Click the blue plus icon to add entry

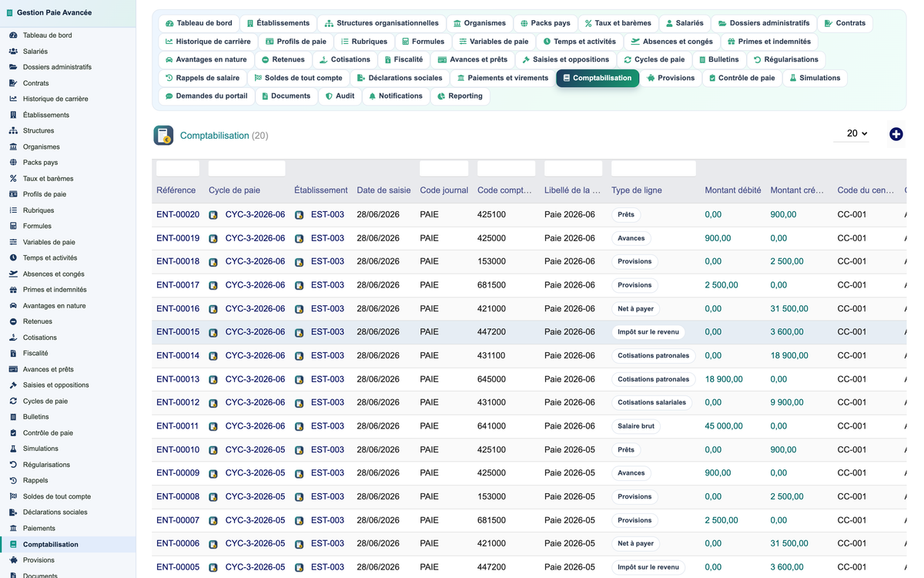(896, 134)
